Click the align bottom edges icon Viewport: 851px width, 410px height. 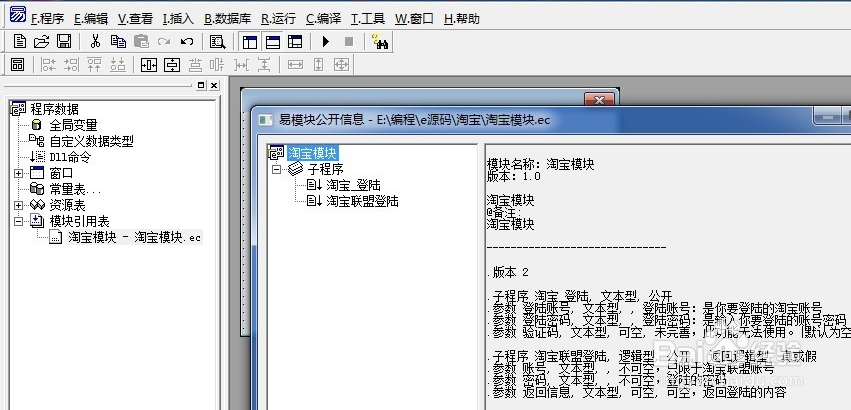tap(118, 65)
